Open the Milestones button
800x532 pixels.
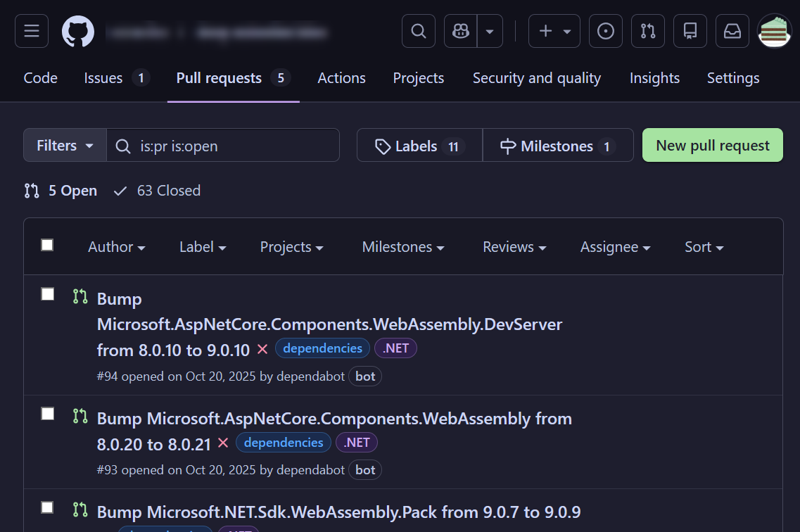558,146
